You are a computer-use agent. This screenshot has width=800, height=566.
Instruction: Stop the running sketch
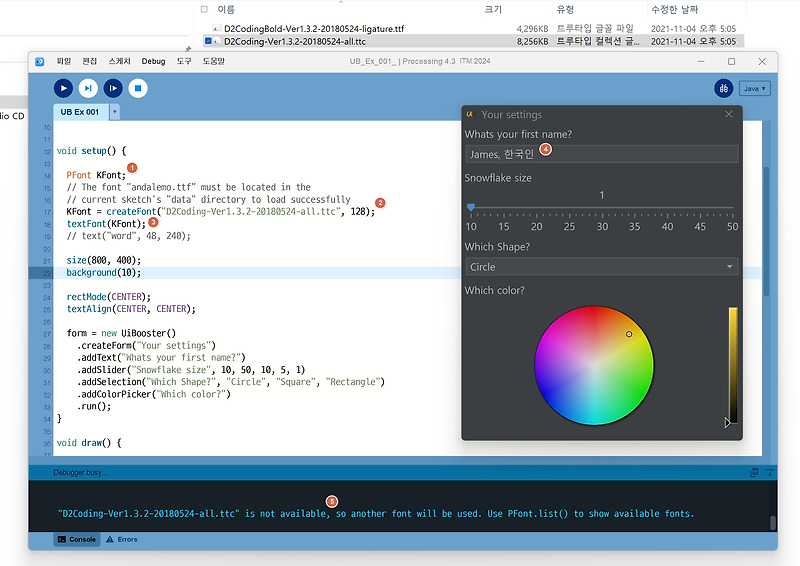pos(138,88)
